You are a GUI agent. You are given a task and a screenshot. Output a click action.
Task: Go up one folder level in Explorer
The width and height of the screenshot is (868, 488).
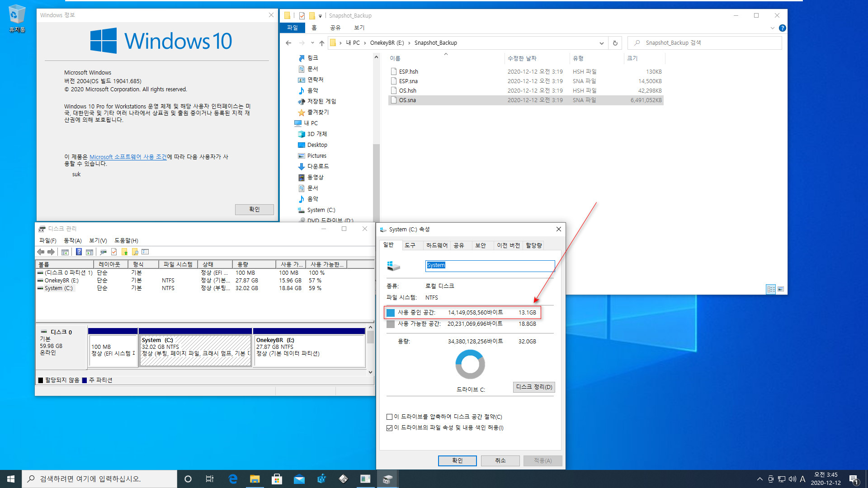pos(321,43)
